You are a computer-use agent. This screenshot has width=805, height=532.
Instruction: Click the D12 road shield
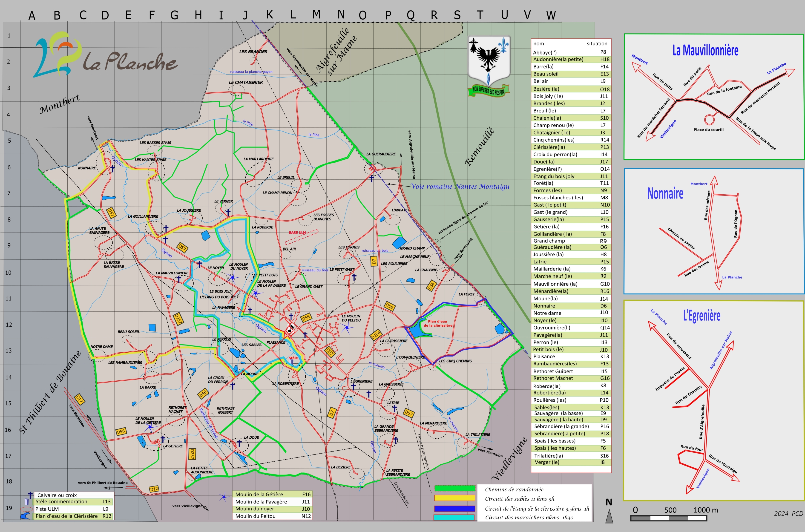coord(154,489)
